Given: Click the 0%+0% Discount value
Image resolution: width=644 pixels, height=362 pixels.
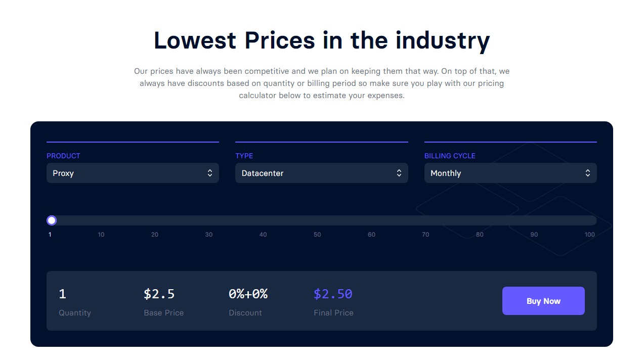Looking at the screenshot, I should 248,294.
